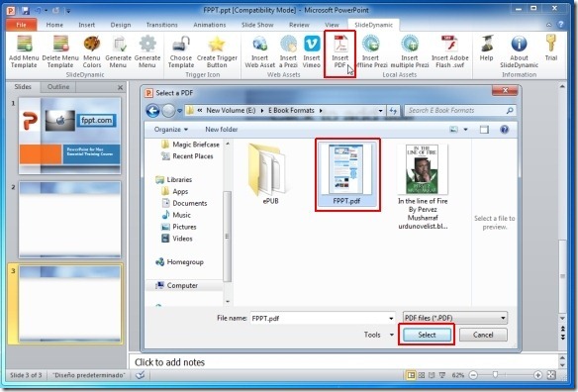Viewport: 578px width, 392px height.
Task: Click the Add Menu Template icon
Action: pos(24,44)
